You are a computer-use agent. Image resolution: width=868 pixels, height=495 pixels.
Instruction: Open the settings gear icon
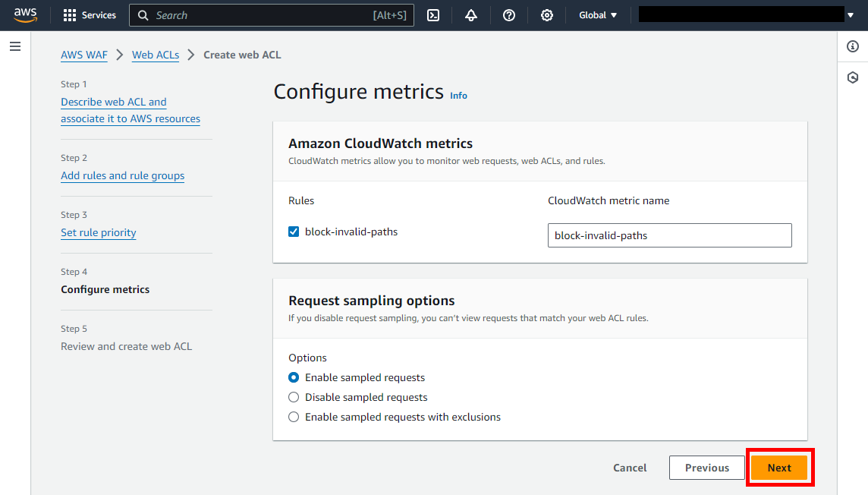[x=547, y=15]
